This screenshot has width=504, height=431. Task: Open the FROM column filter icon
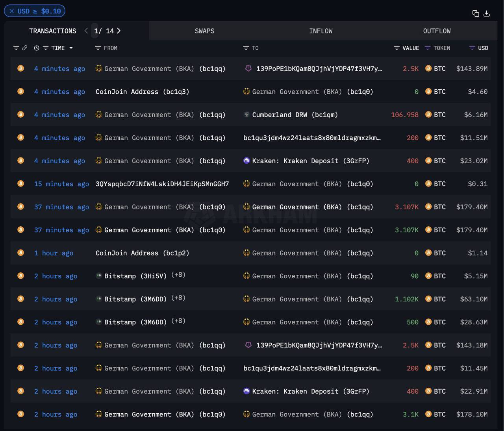[x=98, y=48]
